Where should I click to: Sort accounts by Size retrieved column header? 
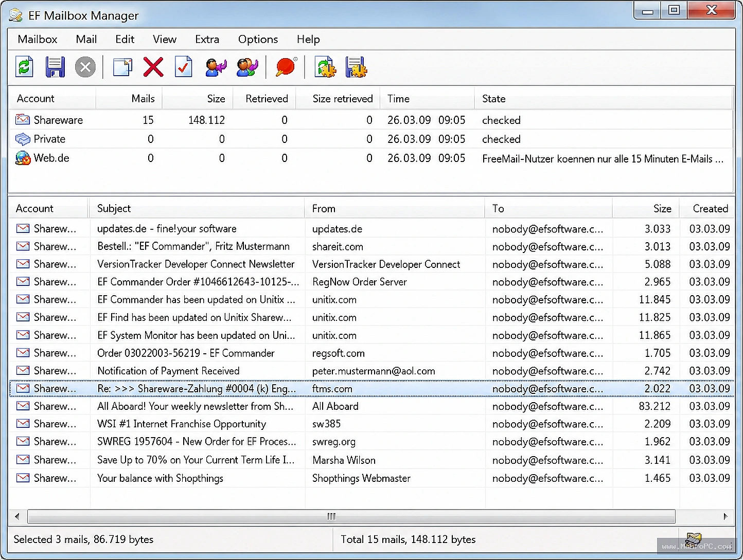tap(338, 98)
